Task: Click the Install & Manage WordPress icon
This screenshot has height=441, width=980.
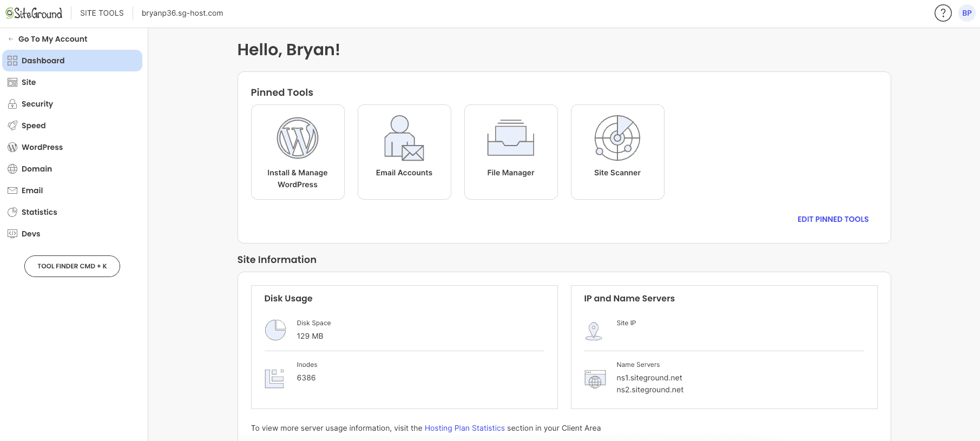Action: click(x=298, y=138)
